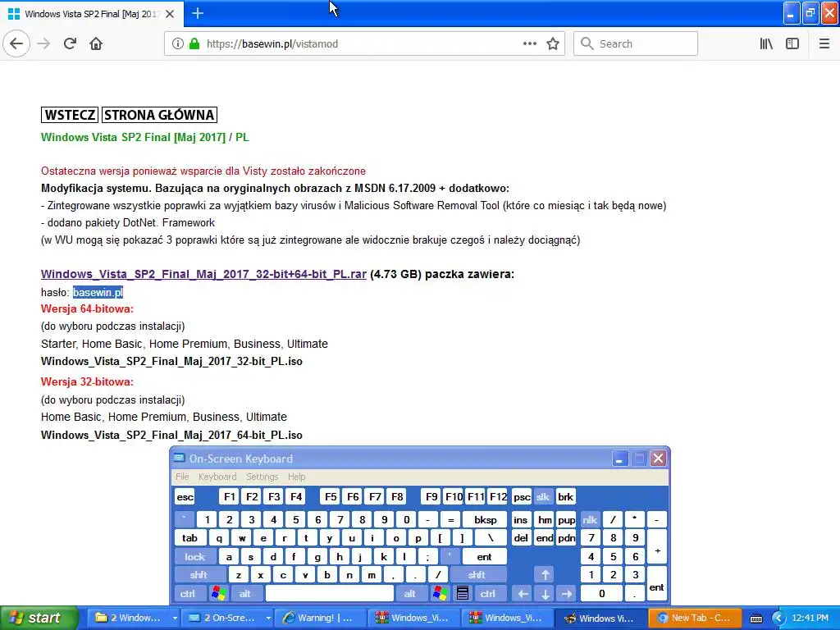
Task: Click the green padlock security icon
Action: tap(194, 43)
